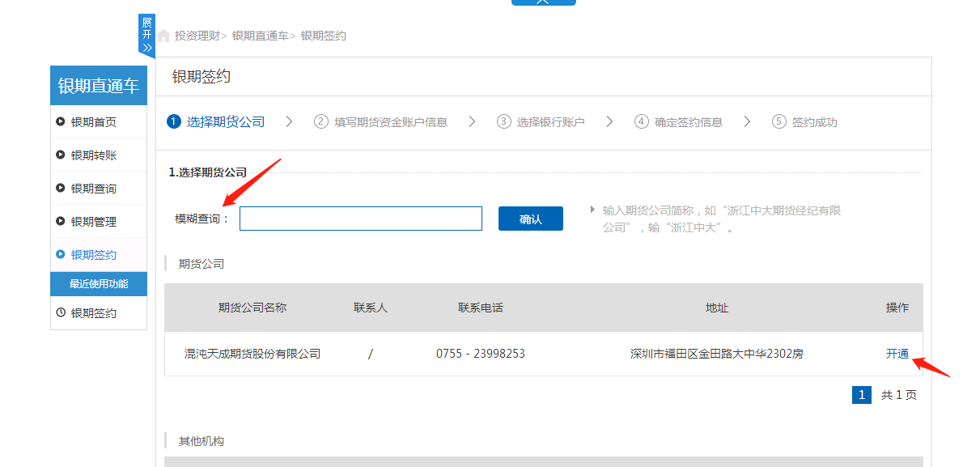Collapse the blue top dropdown handle
Screen dimensions: 980x467
[543, 2]
